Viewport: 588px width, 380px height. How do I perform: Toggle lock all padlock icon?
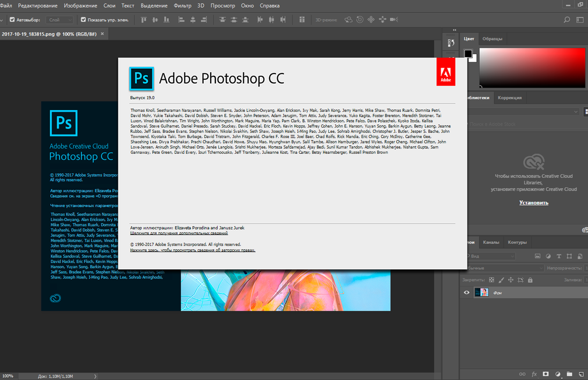point(530,280)
